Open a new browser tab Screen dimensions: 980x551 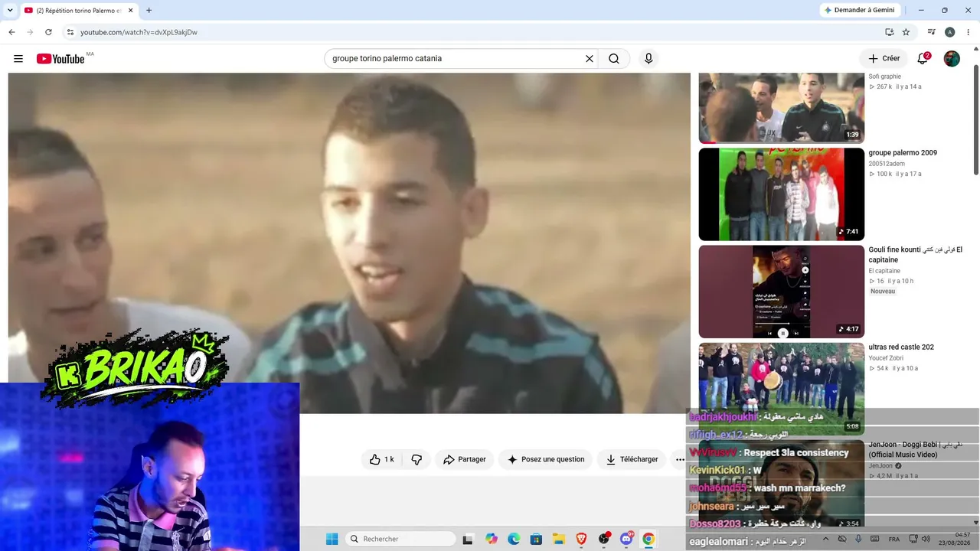pyautogui.click(x=149, y=11)
